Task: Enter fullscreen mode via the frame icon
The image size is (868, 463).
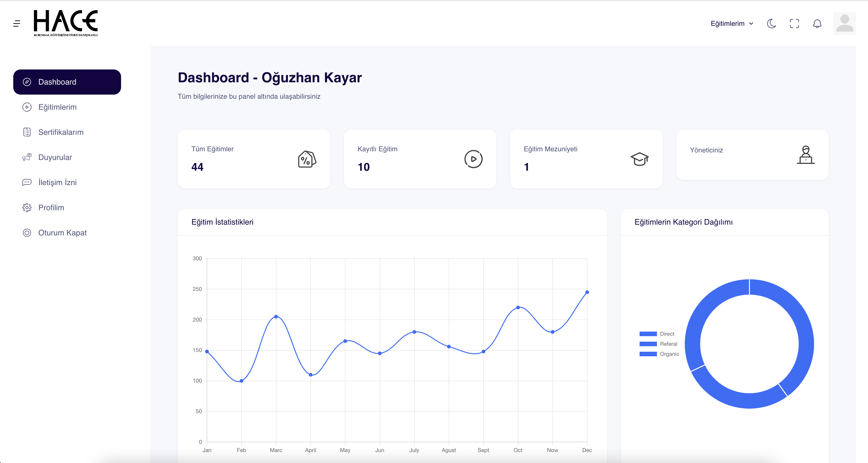Action: coord(794,24)
